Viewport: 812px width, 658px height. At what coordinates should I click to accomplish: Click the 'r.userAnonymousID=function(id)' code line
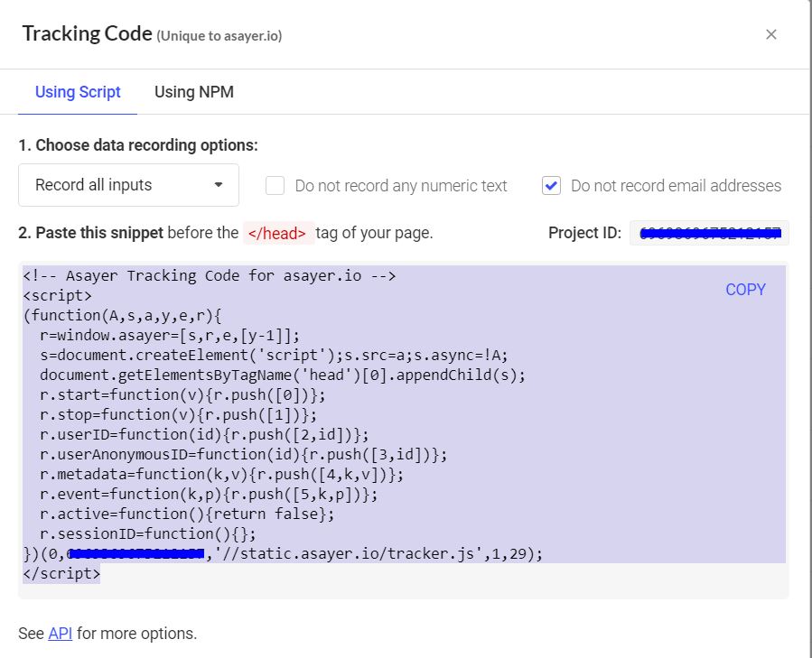tap(243, 455)
